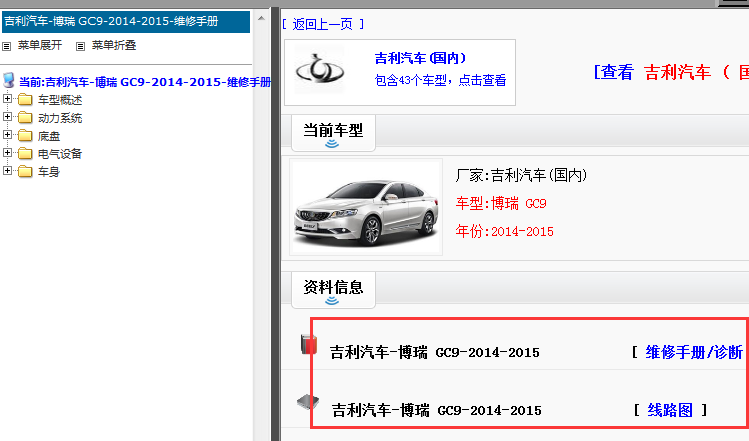Click the red book icon for 维修手册
The height and width of the screenshot is (441, 749).
coord(309,344)
